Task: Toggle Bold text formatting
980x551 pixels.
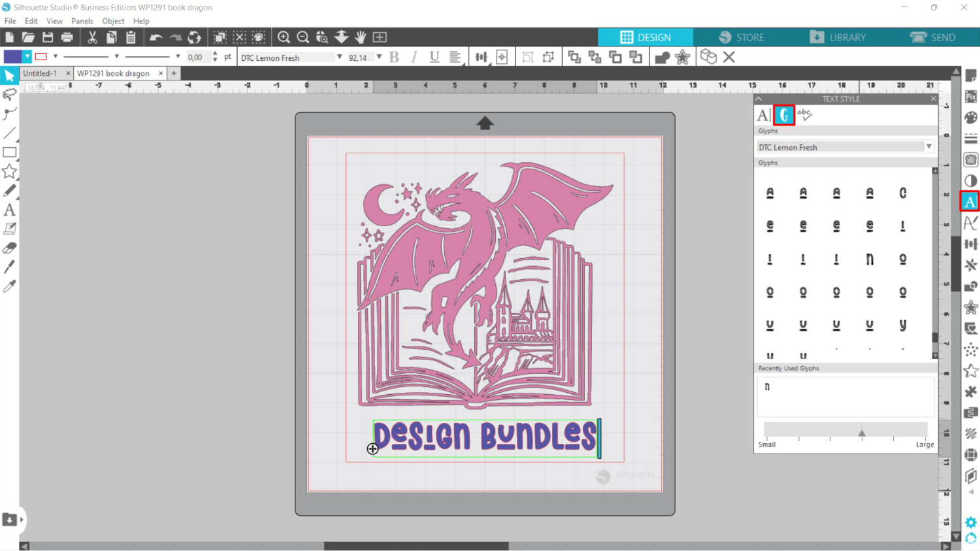Action: 394,57
